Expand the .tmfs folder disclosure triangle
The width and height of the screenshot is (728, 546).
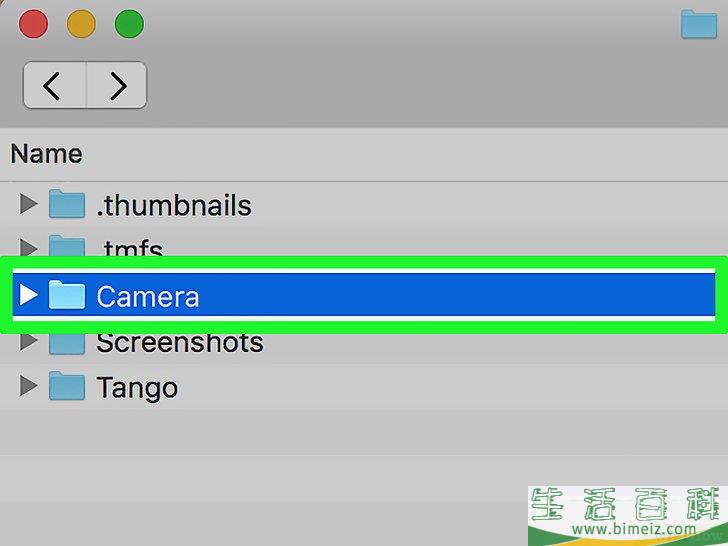(29, 247)
